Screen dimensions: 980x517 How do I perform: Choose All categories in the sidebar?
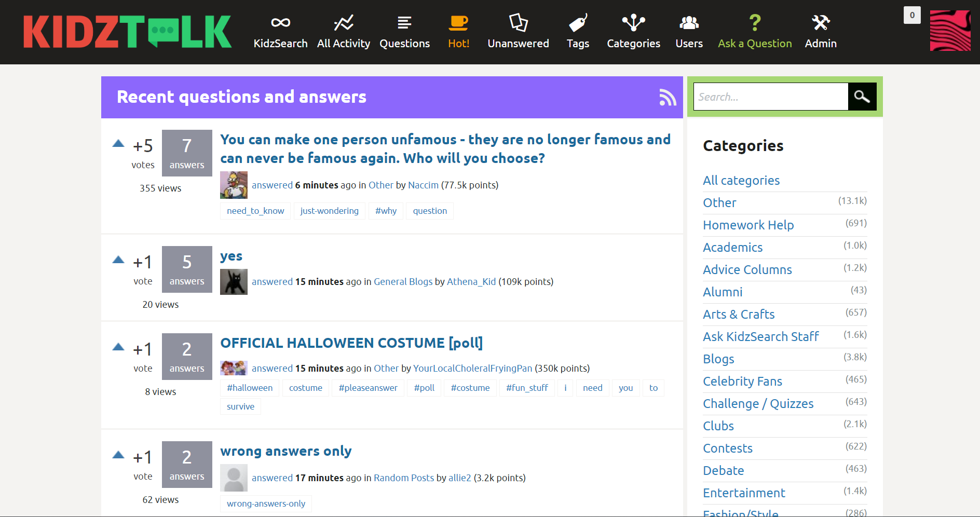tap(741, 181)
